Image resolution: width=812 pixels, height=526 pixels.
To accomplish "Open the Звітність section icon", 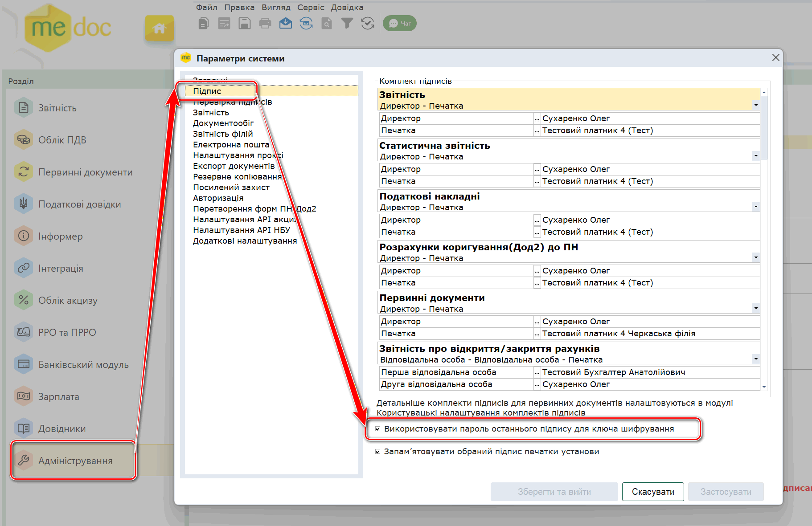I will (24, 108).
